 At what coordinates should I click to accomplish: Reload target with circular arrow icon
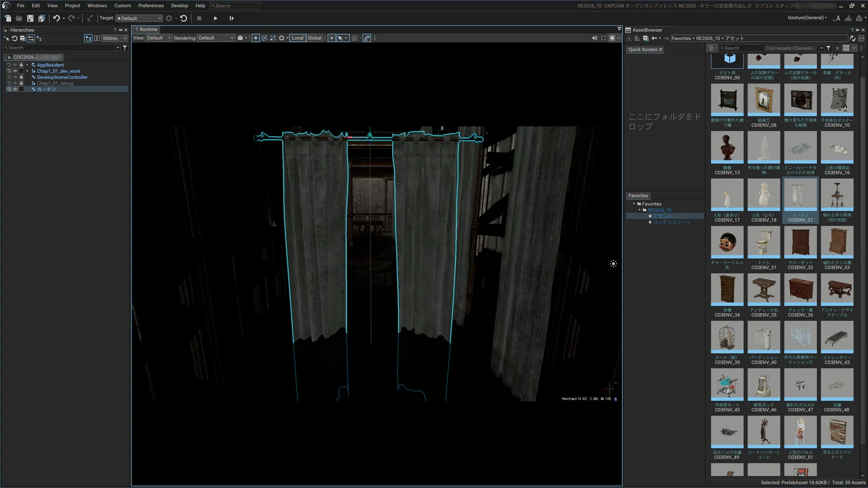click(183, 18)
